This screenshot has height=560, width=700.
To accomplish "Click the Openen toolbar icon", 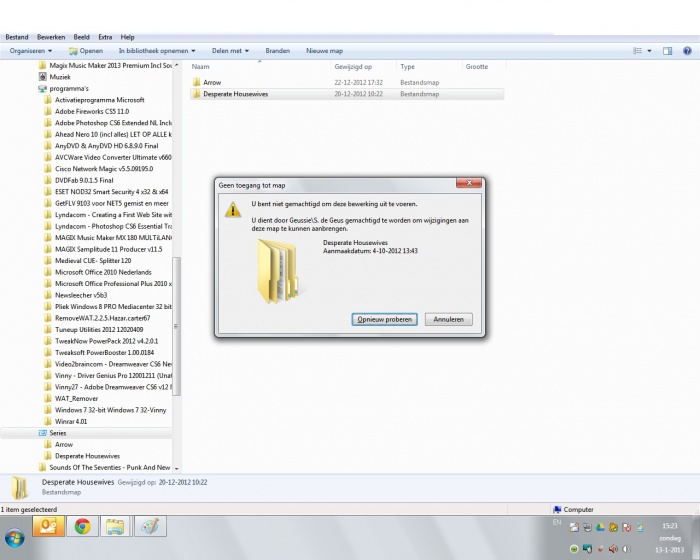I will (73, 51).
